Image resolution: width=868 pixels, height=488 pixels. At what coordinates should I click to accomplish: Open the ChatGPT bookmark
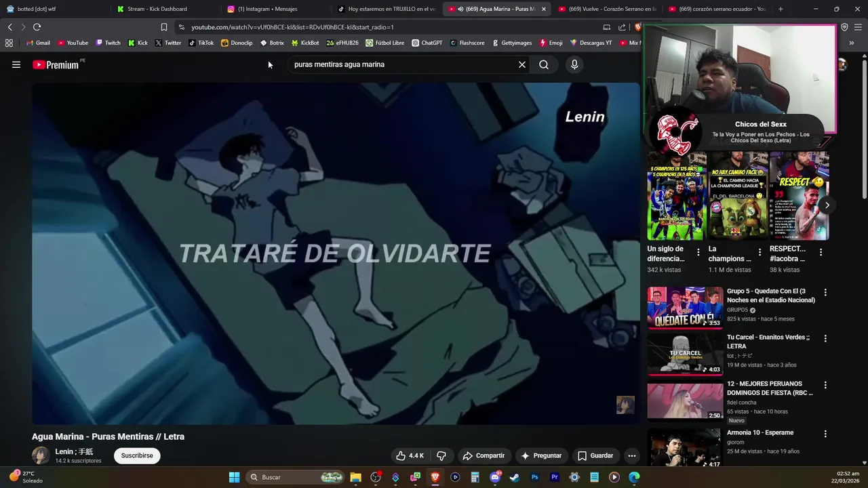[x=427, y=43]
